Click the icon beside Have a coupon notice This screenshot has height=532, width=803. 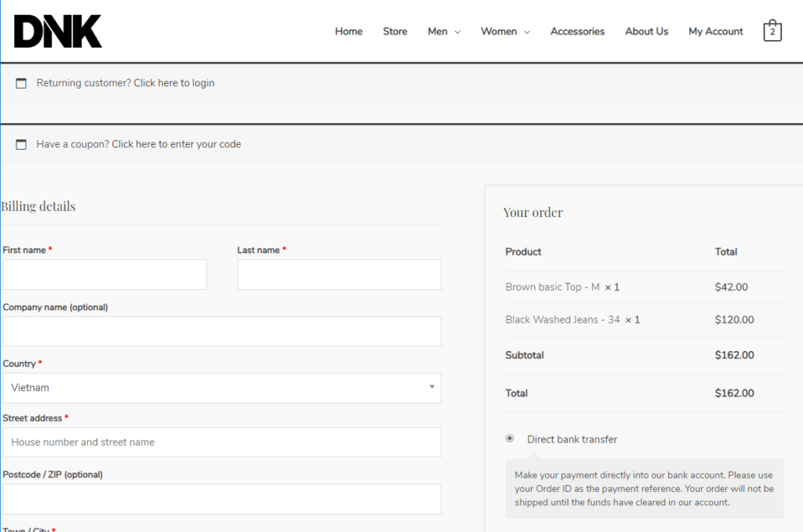click(21, 145)
